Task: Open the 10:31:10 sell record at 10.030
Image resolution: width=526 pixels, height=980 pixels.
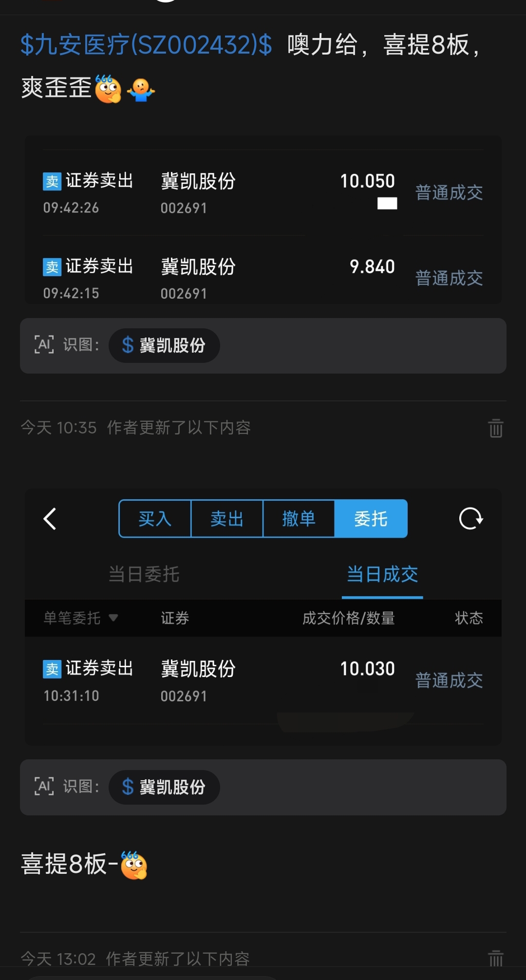Action: pyautogui.click(x=263, y=681)
